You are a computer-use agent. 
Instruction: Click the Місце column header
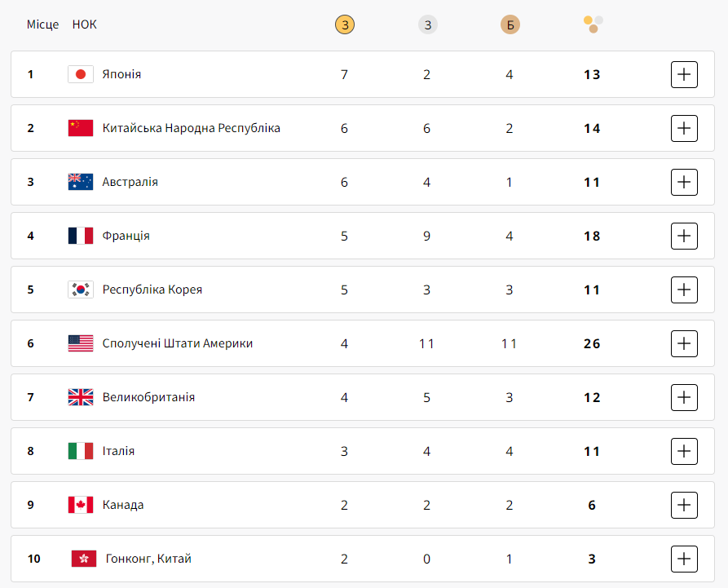pos(42,24)
